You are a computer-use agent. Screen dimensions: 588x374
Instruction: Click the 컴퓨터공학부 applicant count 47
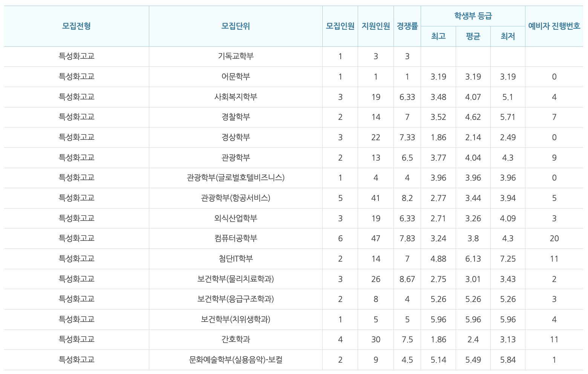pyautogui.click(x=375, y=238)
